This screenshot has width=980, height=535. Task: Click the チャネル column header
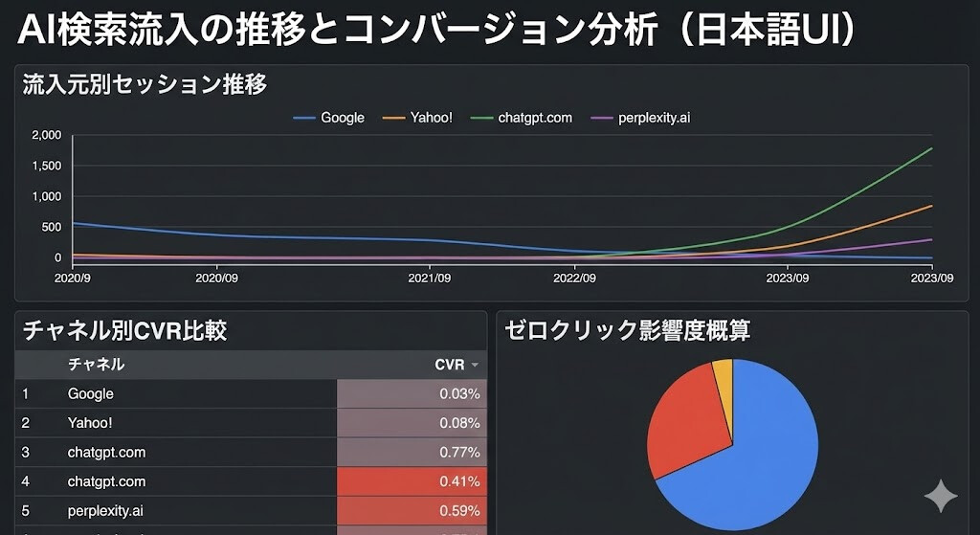click(96, 365)
